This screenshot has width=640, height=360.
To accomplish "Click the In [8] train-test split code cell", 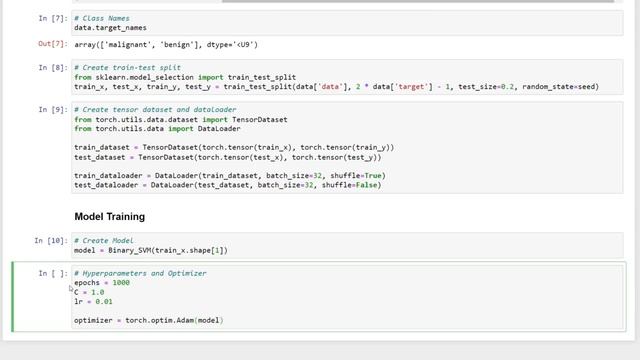I will pos(347,77).
